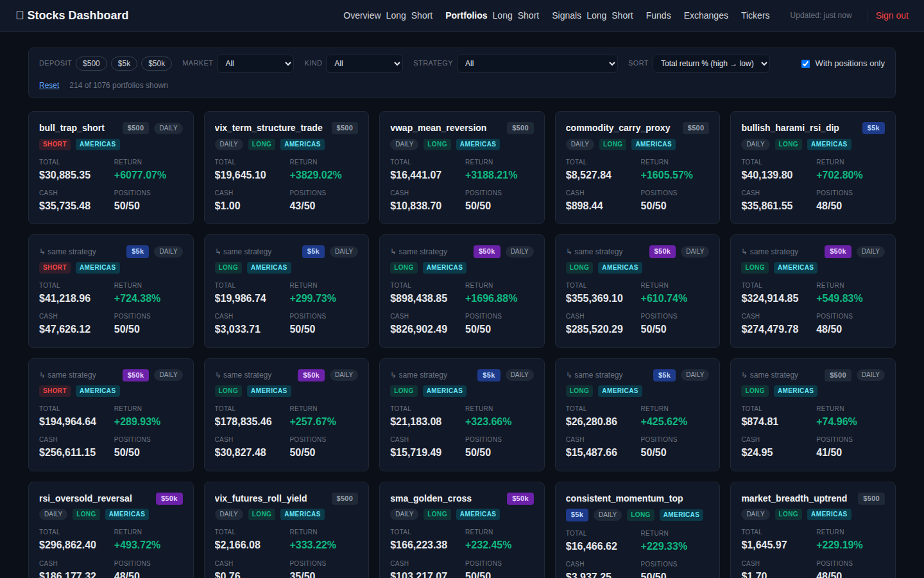Open the commodity_carry_proxy portfolio card

[x=637, y=168]
